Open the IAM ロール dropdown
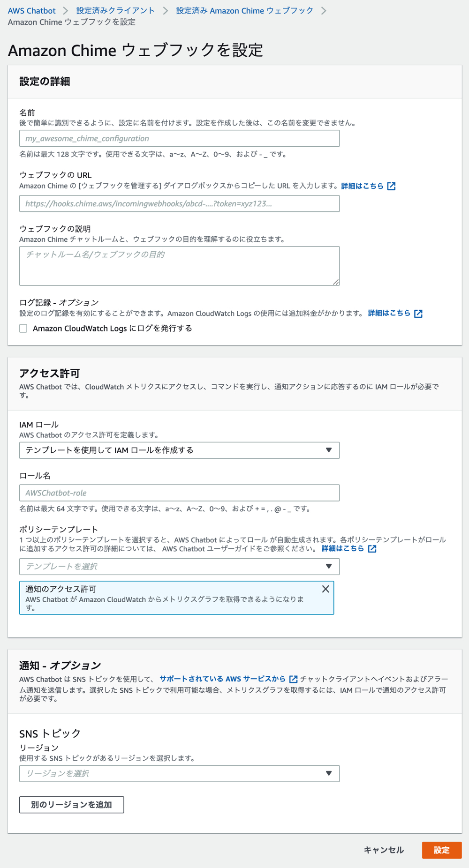Viewport: 469px width, 868px height. (179, 450)
